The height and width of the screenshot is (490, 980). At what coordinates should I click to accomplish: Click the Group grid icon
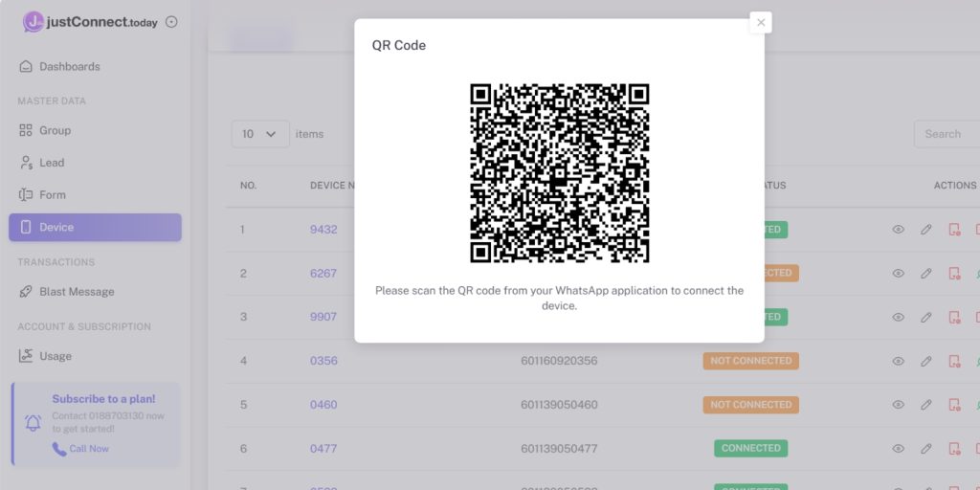(26, 130)
